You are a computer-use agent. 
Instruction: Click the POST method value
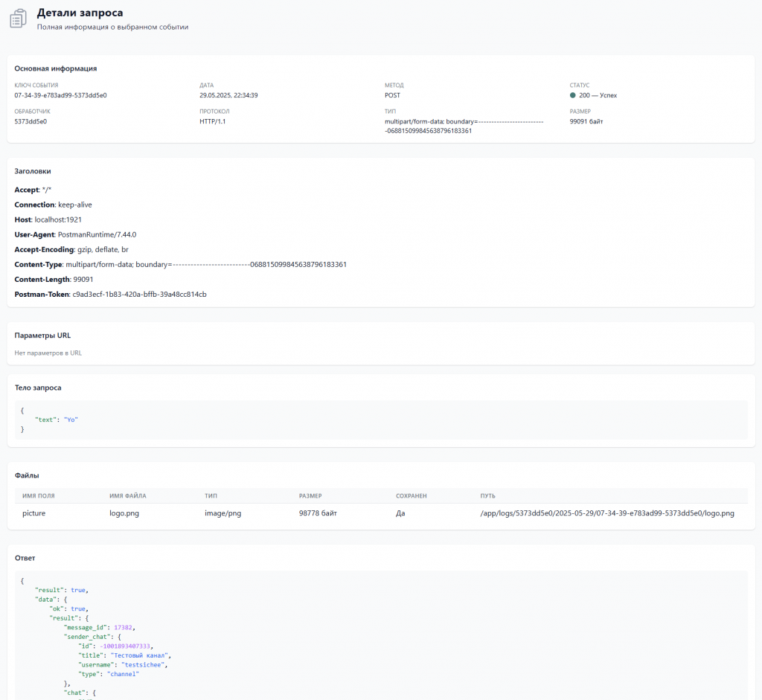[x=392, y=95]
